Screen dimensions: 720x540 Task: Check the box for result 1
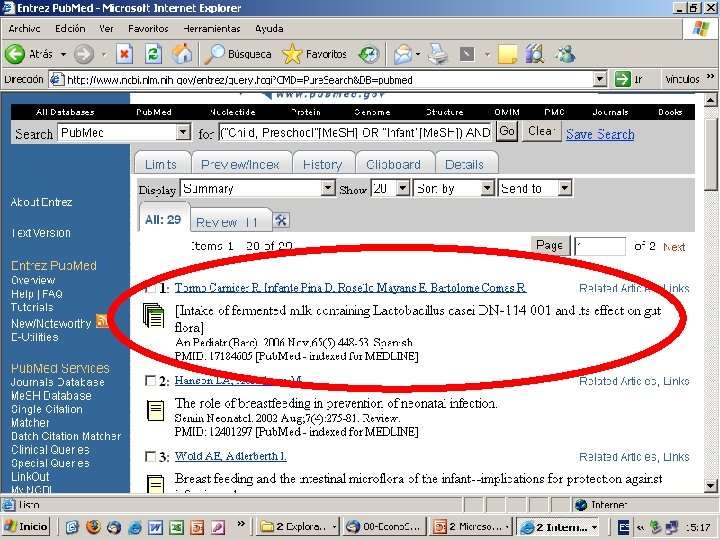click(150, 288)
